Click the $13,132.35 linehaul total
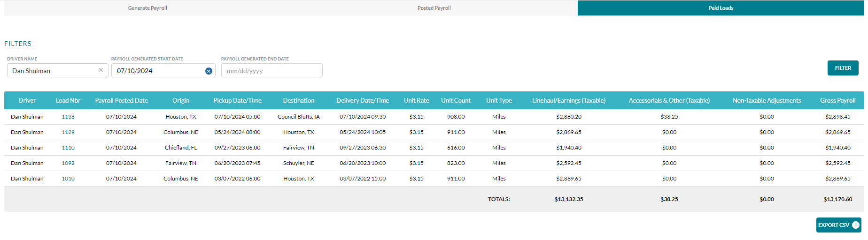 569,199
